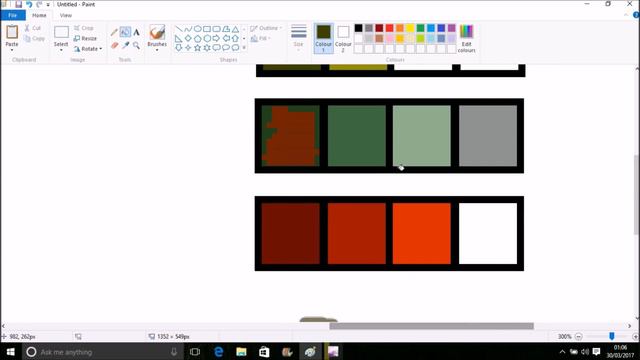
Task: Select the Eraser tool
Action: click(x=114, y=45)
